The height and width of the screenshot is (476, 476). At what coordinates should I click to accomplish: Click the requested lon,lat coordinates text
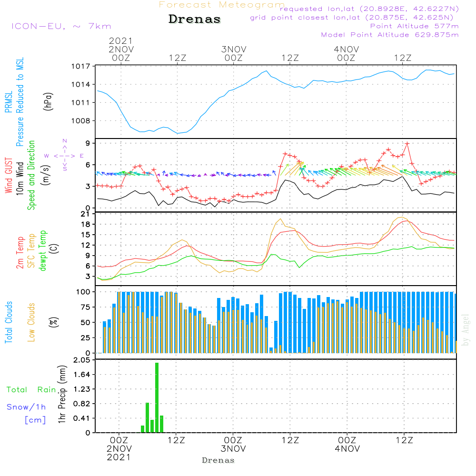369,9
